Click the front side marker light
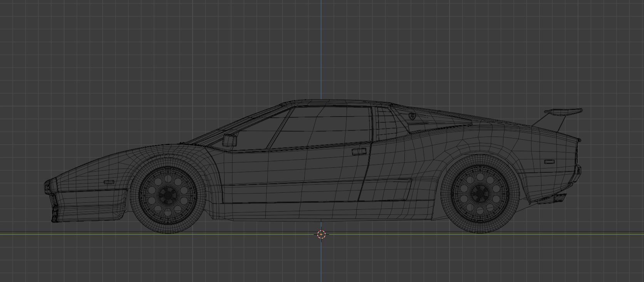The height and width of the screenshot is (282, 644). tap(109, 182)
